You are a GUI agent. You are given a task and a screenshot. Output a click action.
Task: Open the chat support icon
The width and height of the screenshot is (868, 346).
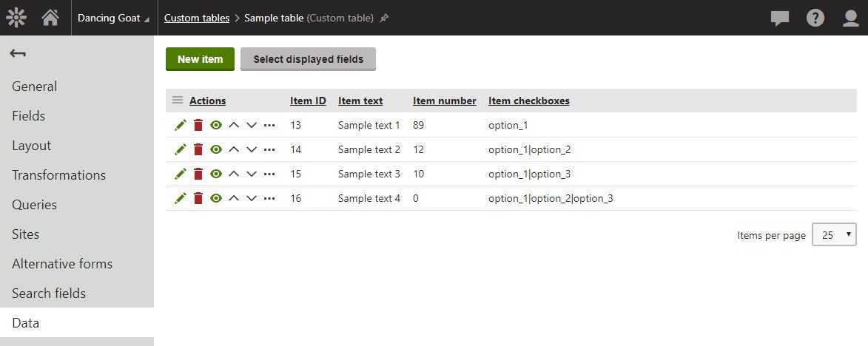tap(779, 18)
